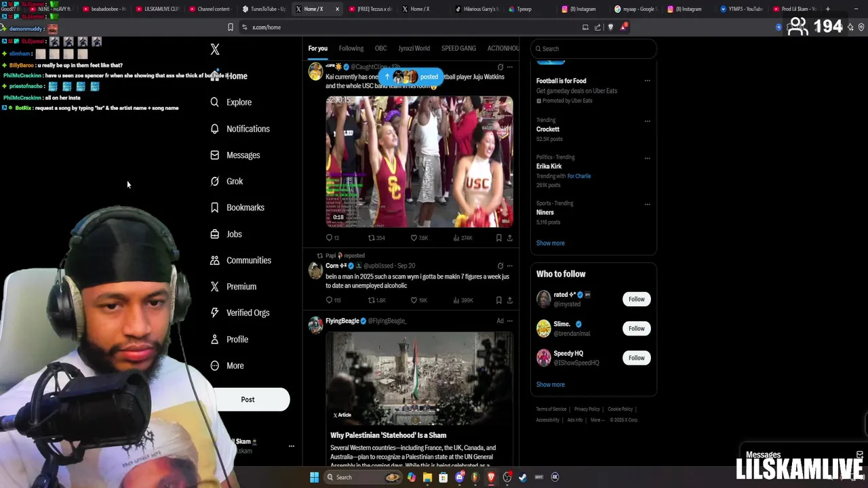Open the Palestinian Statehood article image
This screenshot has width=868, height=488.
click(419, 378)
